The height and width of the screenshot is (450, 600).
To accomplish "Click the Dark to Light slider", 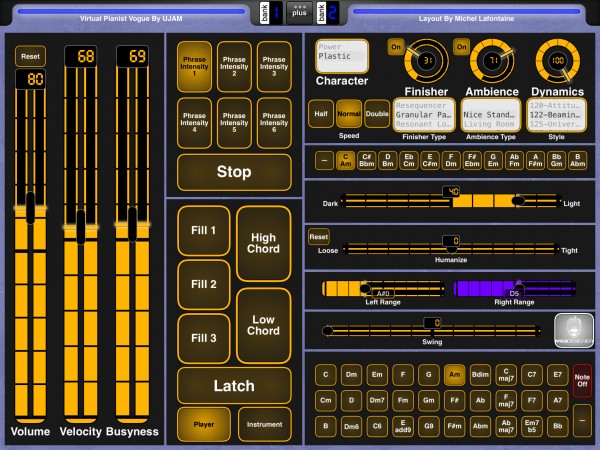I will [x=452, y=201].
